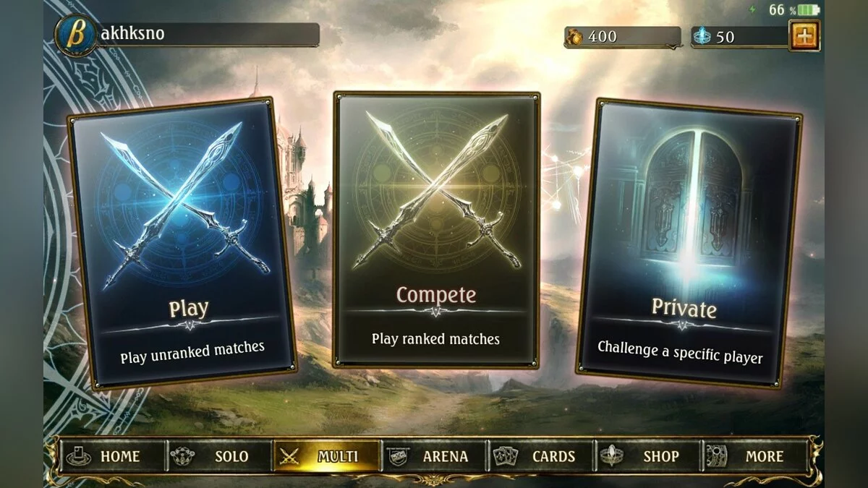
Task: Click the 400 rupies balance display
Action: click(x=623, y=37)
